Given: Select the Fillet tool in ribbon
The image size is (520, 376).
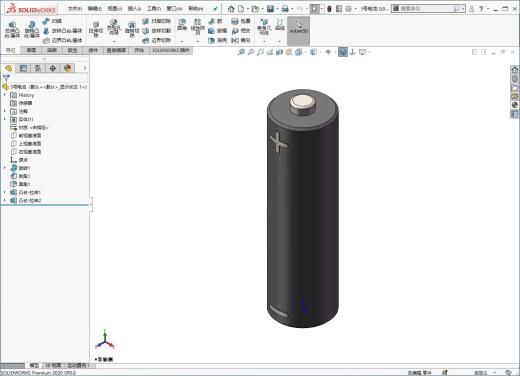Looking at the screenshot, I should point(182,25).
